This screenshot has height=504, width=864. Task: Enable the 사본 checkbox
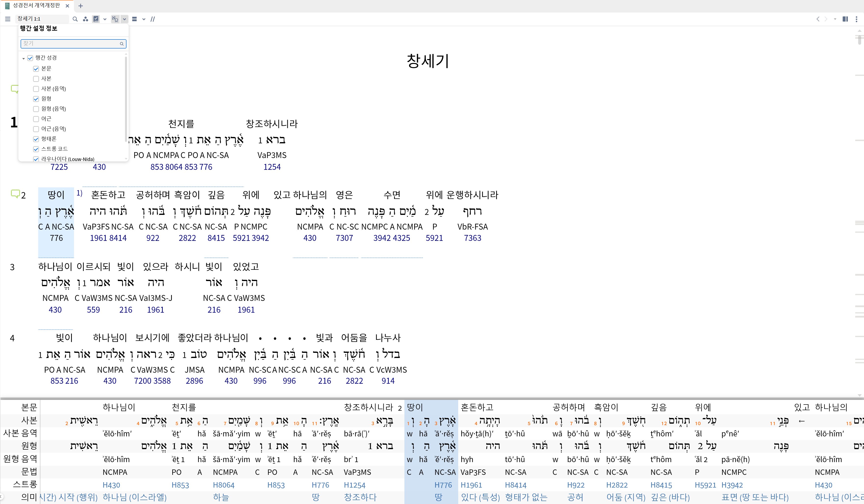(x=36, y=79)
